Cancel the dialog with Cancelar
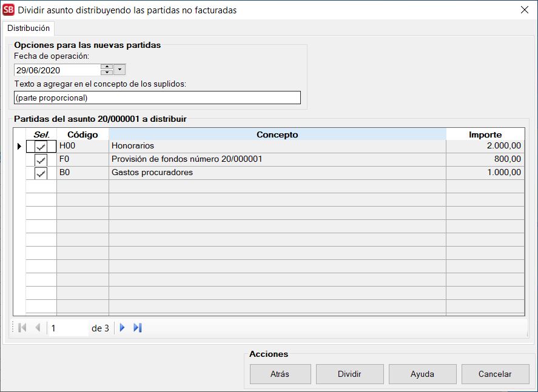 tap(495, 374)
